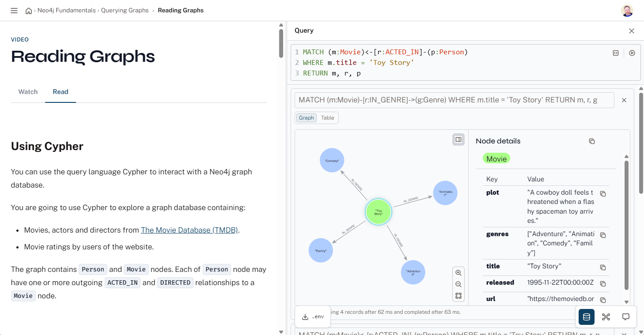This screenshot has height=335, width=644.
Task: Click node details scrollbar up arrow
Action: point(626,156)
